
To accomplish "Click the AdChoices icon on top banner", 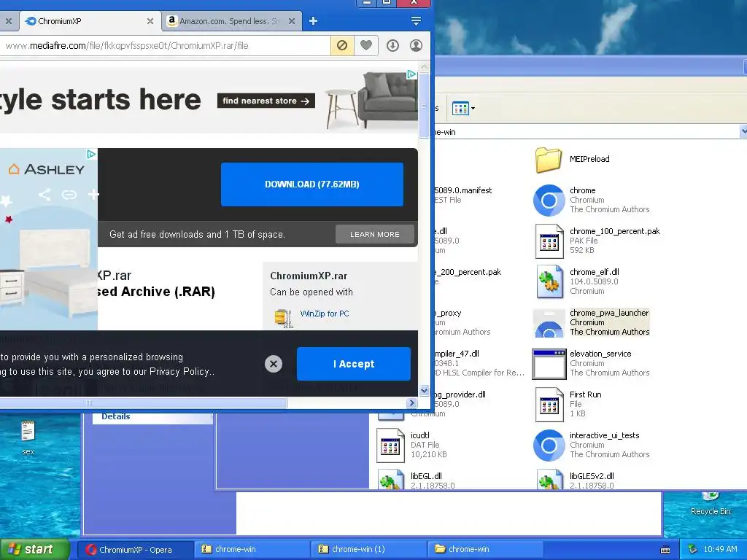I will (x=411, y=74).
